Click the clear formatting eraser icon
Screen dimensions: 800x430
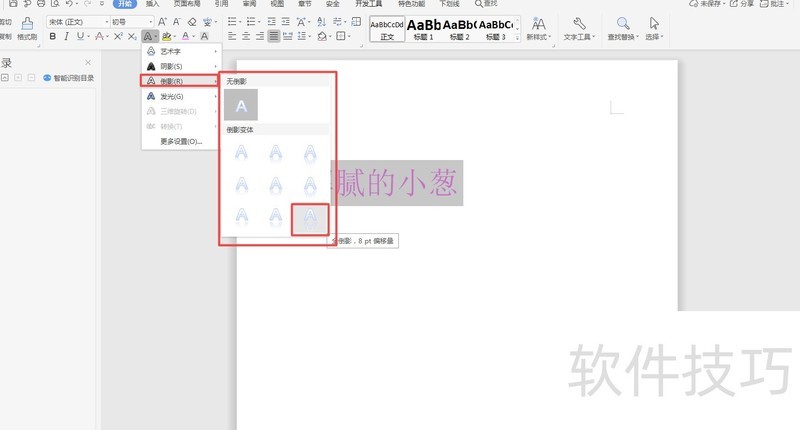click(192, 21)
